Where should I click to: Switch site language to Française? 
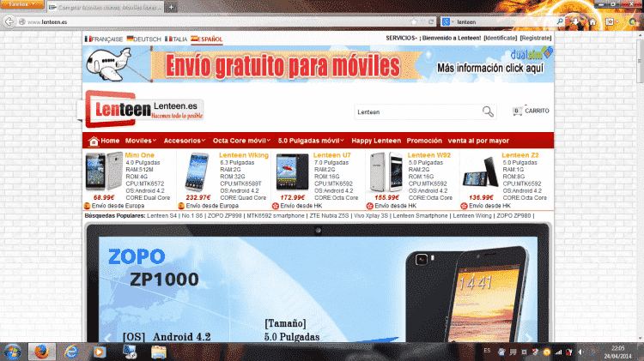(104, 39)
